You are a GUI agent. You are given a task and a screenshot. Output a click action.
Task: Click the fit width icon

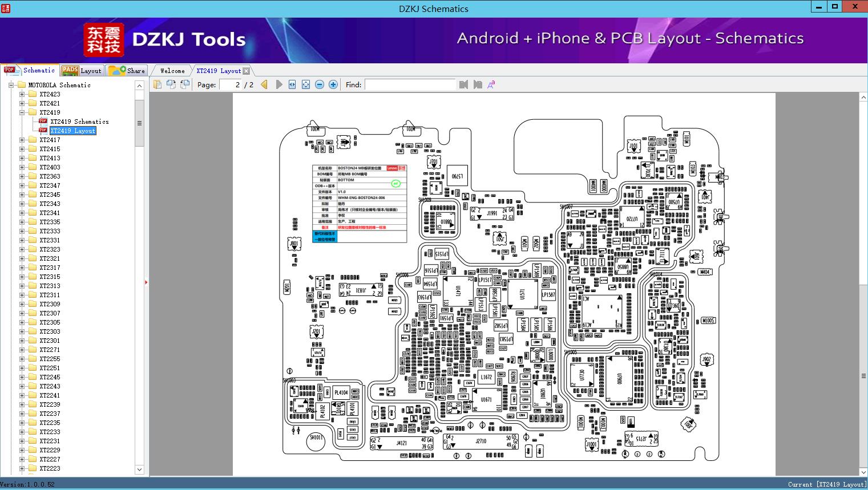(292, 84)
